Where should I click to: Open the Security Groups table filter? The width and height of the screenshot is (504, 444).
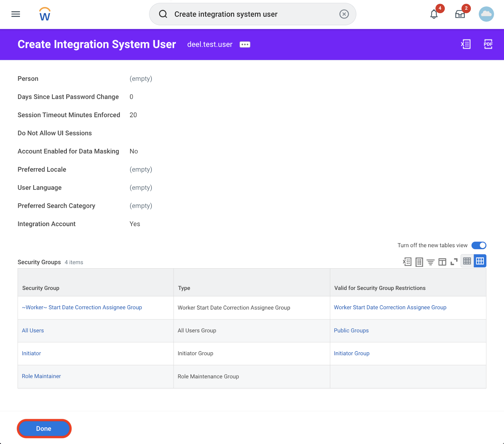[431, 262]
